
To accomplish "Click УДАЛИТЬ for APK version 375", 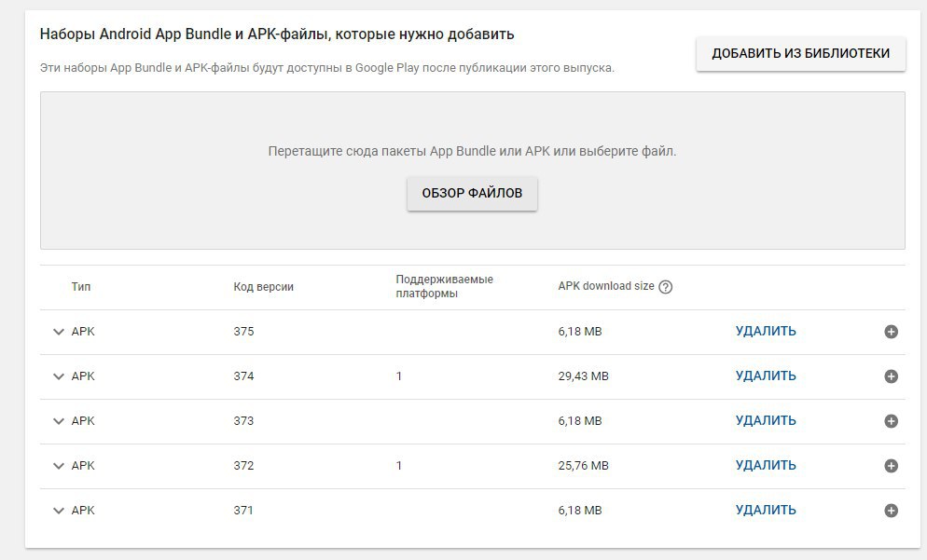I will click(766, 331).
